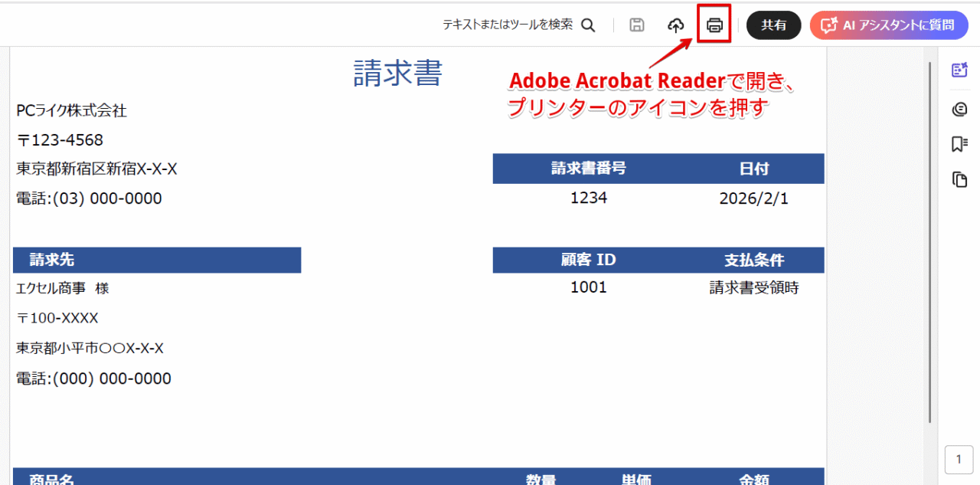Click the search magnifier icon
This screenshot has height=485, width=980.
(x=588, y=24)
